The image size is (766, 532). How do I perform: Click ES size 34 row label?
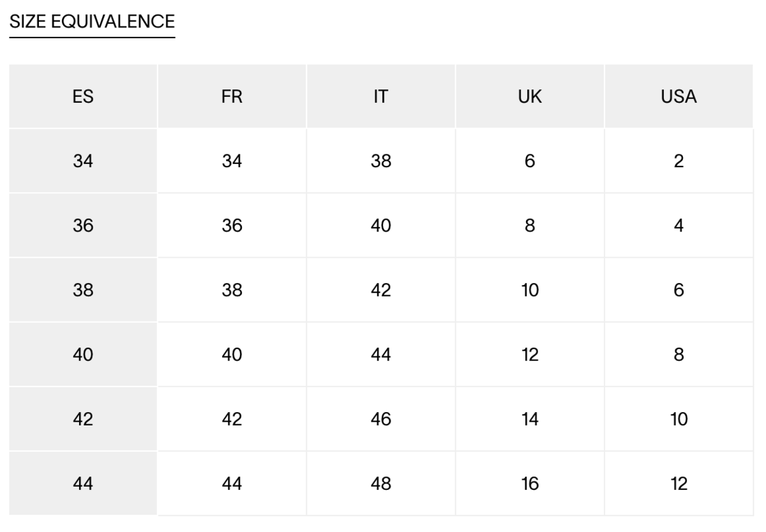pyautogui.click(x=83, y=161)
